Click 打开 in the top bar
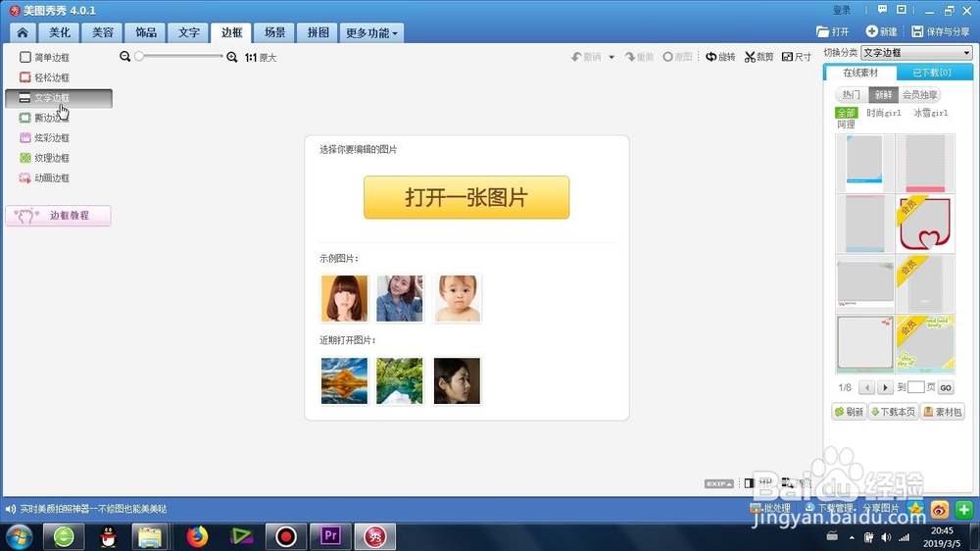 [x=832, y=32]
